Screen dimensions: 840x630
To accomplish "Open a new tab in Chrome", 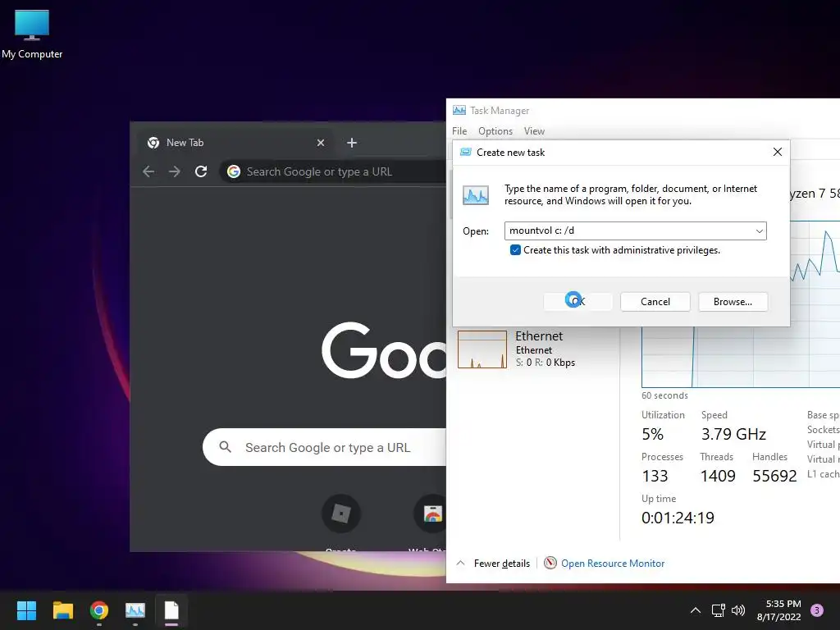I will [352, 143].
